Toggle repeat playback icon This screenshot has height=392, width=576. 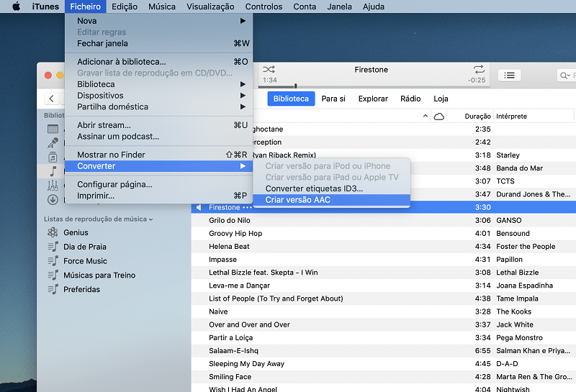pyautogui.click(x=479, y=69)
